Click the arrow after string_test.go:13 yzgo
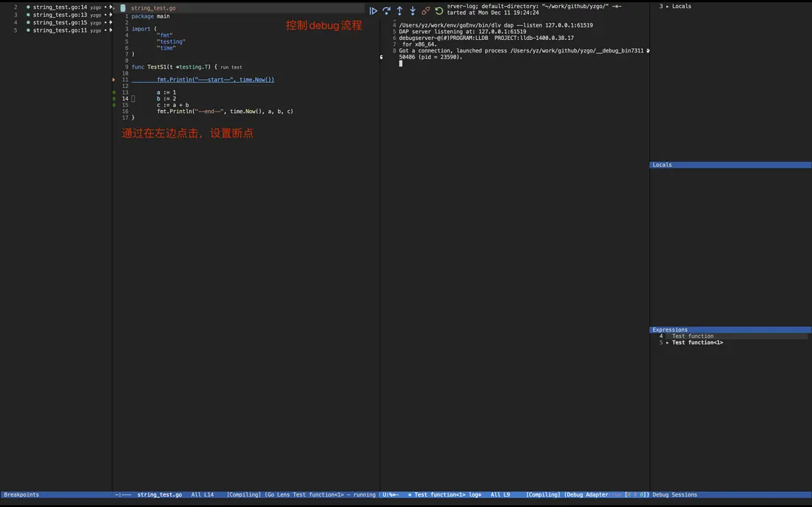Image resolution: width=812 pixels, height=507 pixels. [x=110, y=15]
